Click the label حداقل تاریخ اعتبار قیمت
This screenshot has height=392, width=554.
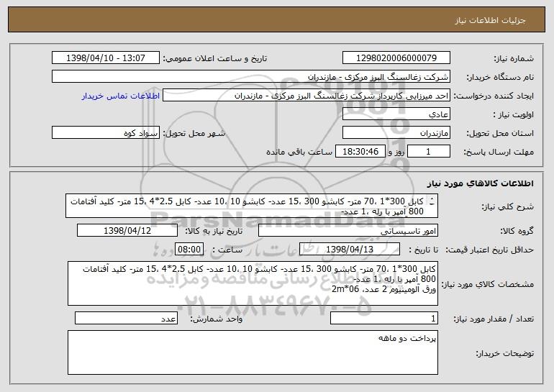[x=490, y=250]
